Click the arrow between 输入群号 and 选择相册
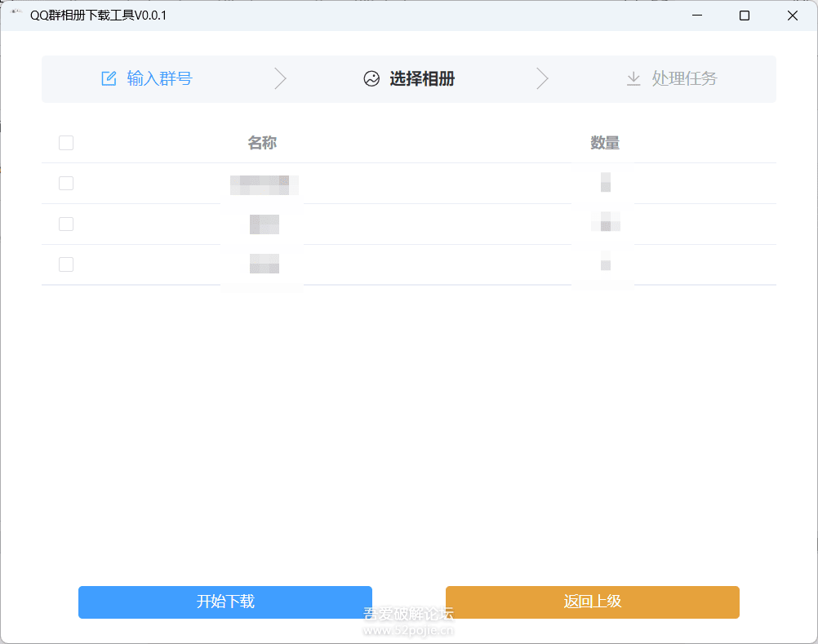 (x=280, y=78)
